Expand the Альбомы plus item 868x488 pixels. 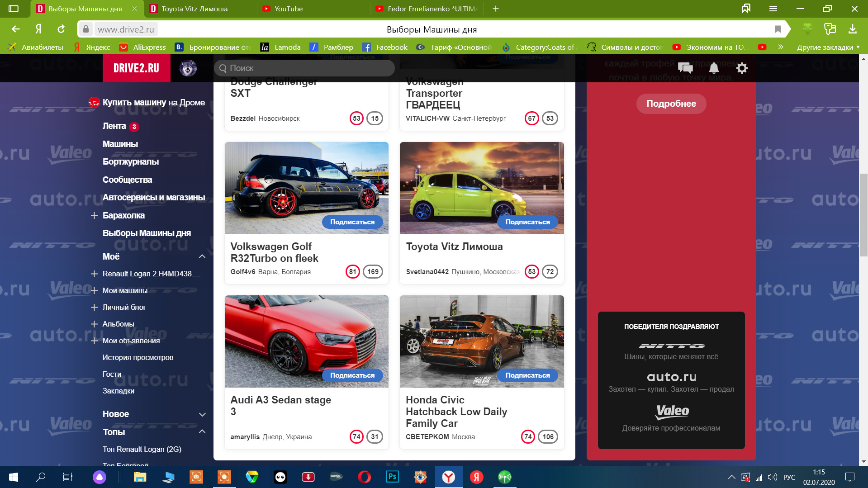[94, 324]
